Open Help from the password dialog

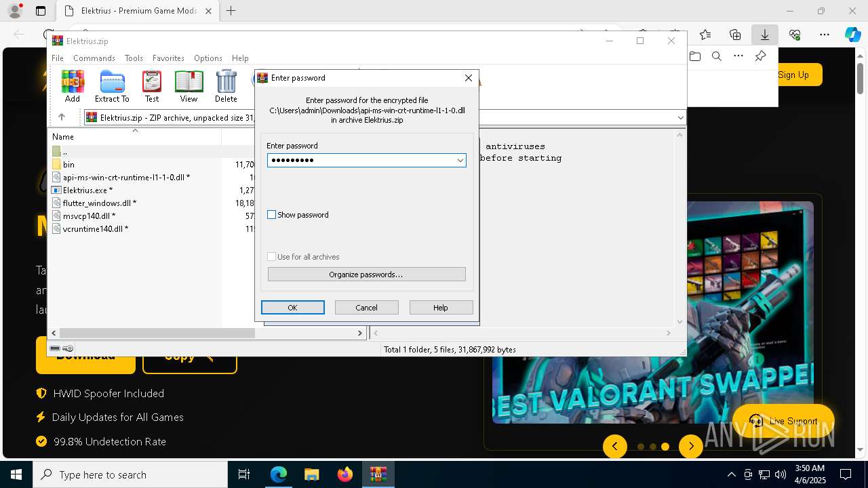(441, 308)
